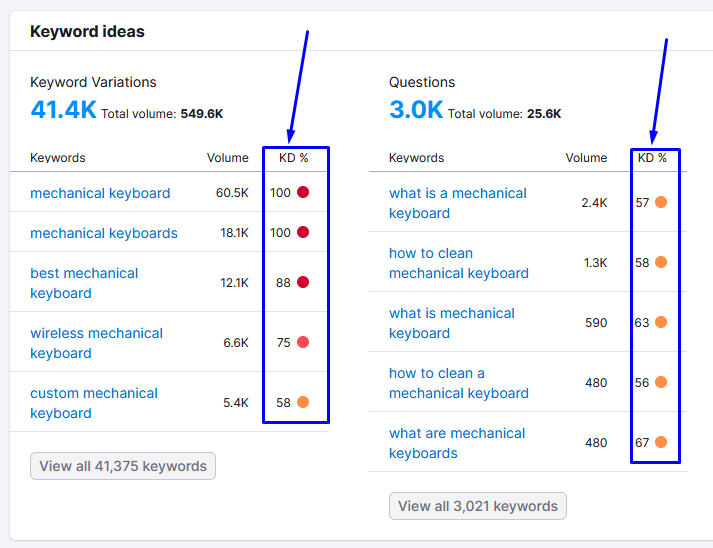Click the light red dot next to 75
Screen dimensions: 713x548
pyautogui.click(x=303, y=342)
